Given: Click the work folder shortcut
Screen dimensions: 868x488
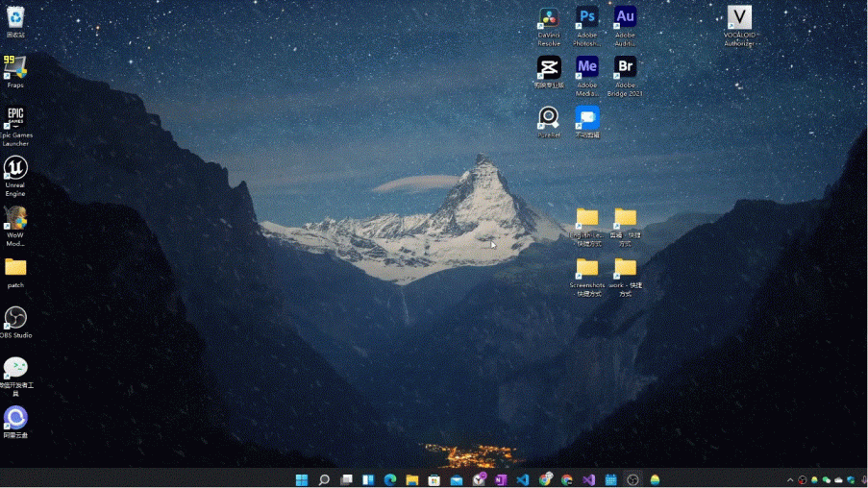Looking at the screenshot, I should [x=625, y=268].
